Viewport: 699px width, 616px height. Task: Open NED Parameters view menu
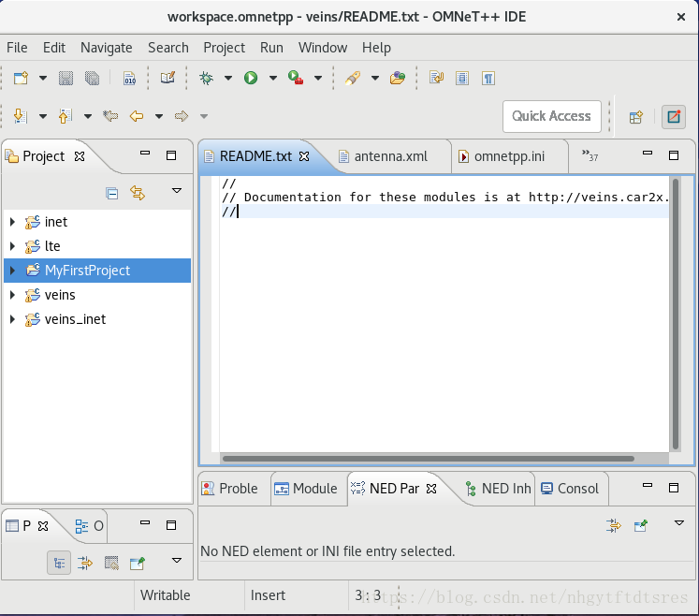pyautogui.click(x=679, y=523)
